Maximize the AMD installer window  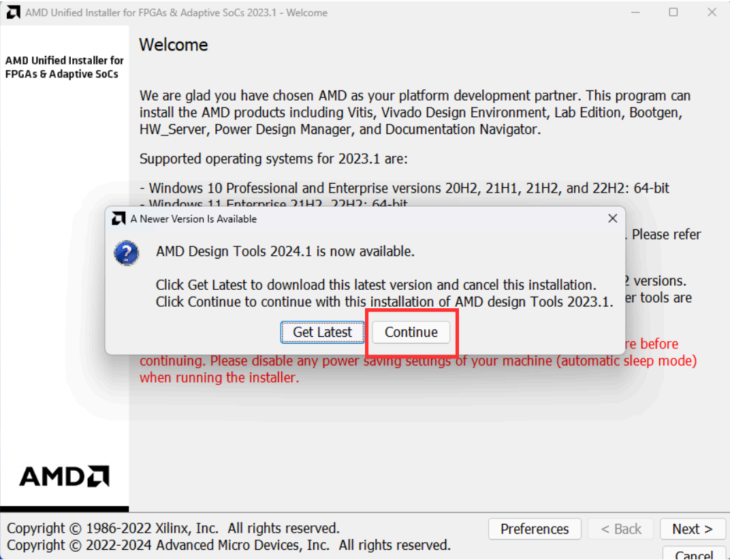(673, 12)
